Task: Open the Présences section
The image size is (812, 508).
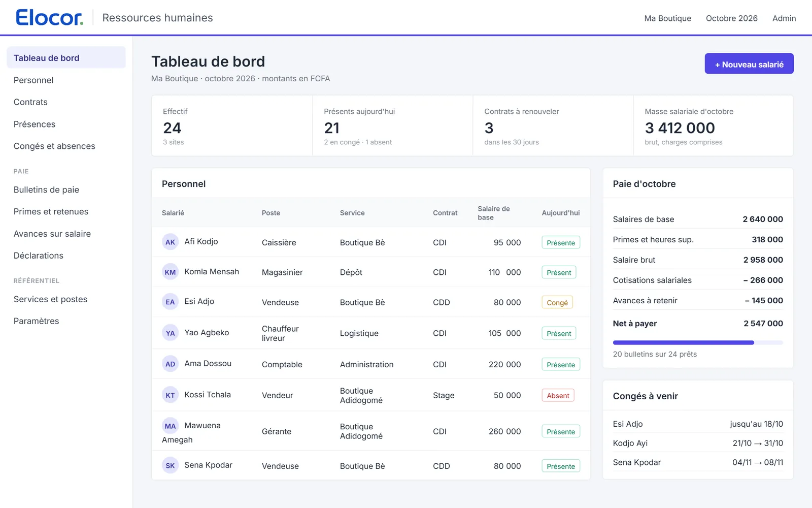Action: [x=66, y=124]
